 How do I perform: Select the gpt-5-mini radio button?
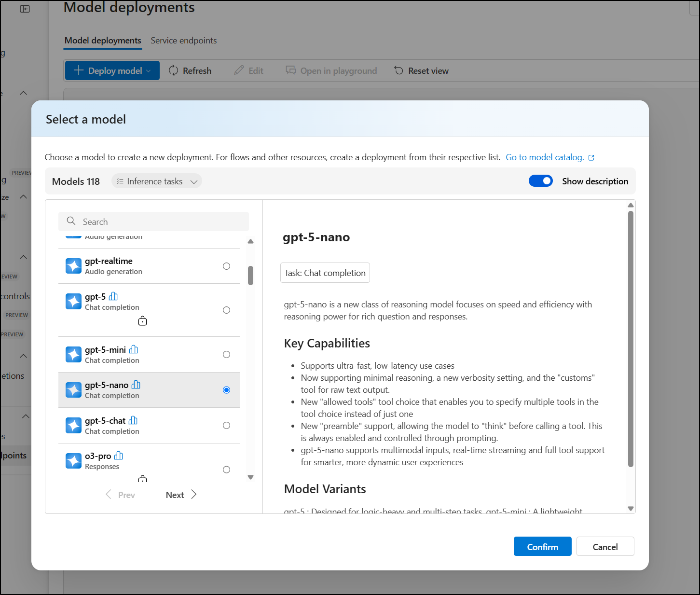[x=226, y=354]
